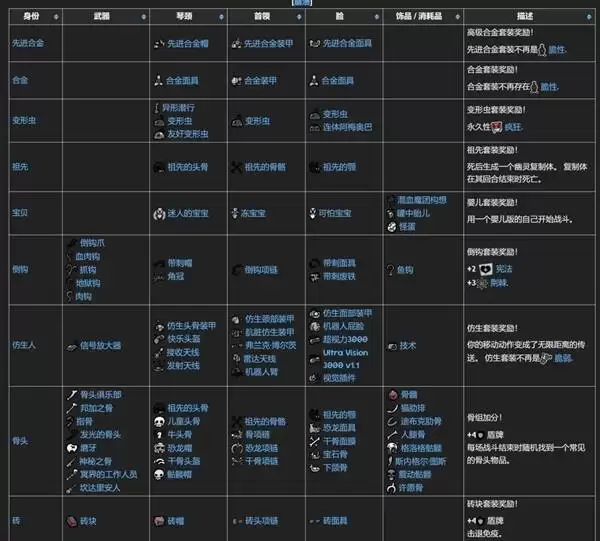
Task: Click the 可怕宝宝 face icon
Action: (x=314, y=213)
